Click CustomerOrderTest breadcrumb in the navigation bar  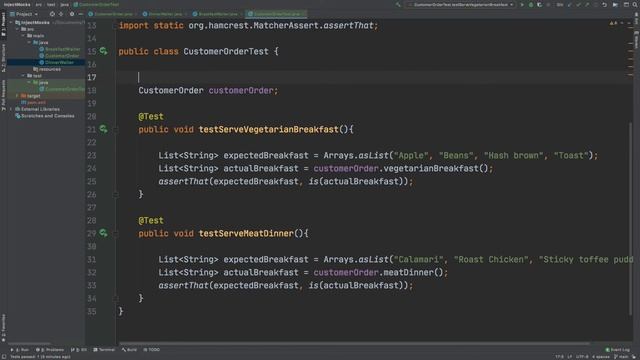96,4
